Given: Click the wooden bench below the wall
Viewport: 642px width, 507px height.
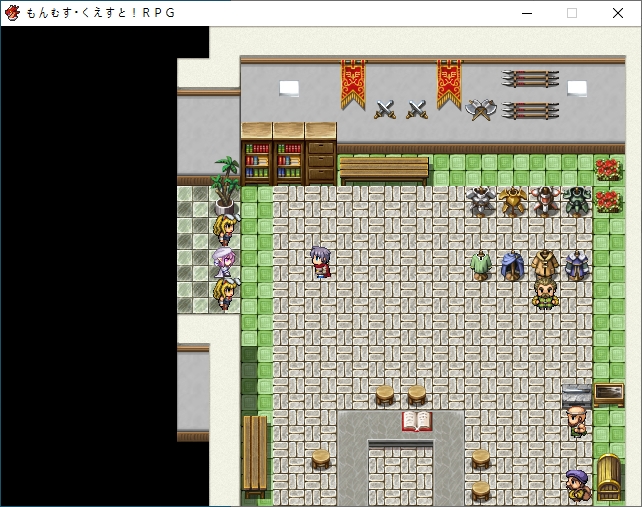Looking at the screenshot, I should pyautogui.click(x=384, y=171).
